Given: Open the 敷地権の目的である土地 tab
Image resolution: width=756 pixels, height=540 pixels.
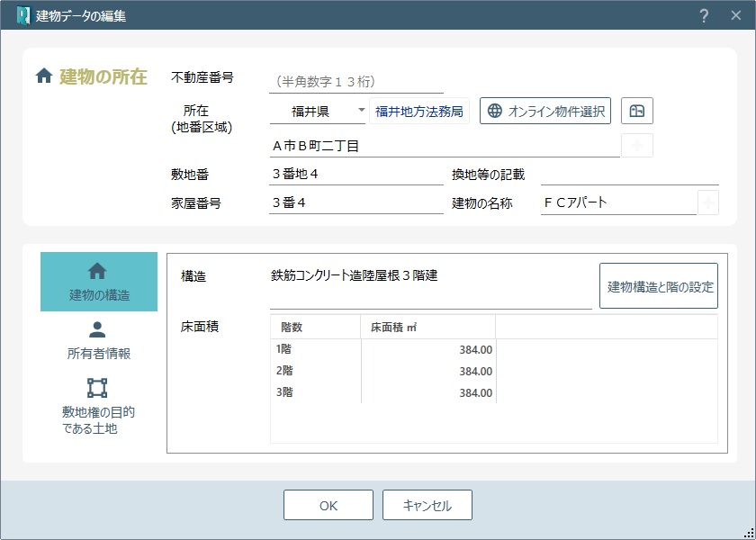Looking at the screenshot, I should 99,406.
